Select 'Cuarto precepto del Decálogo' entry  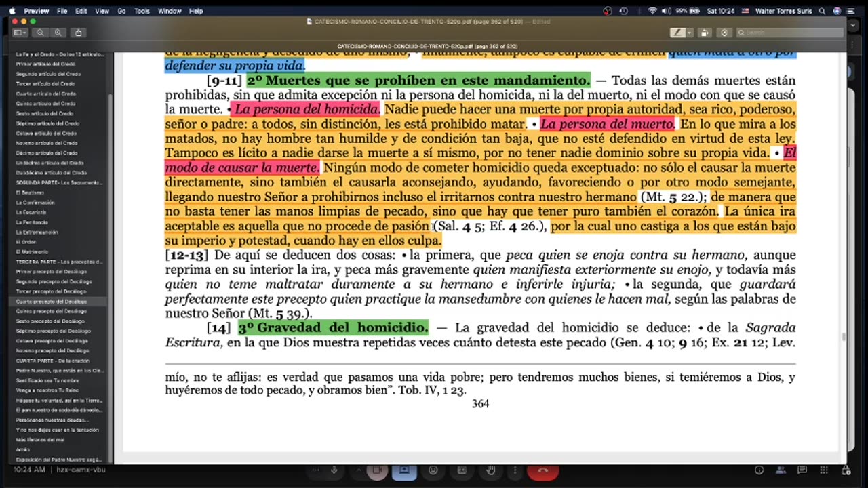(52, 301)
